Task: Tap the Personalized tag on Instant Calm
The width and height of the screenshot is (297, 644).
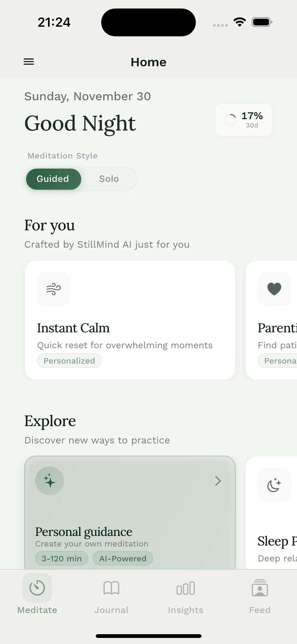Action: [x=69, y=360]
